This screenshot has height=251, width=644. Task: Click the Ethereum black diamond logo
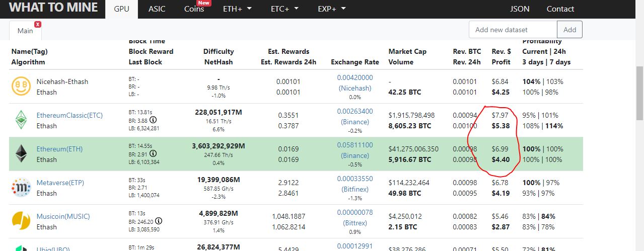coord(21,153)
